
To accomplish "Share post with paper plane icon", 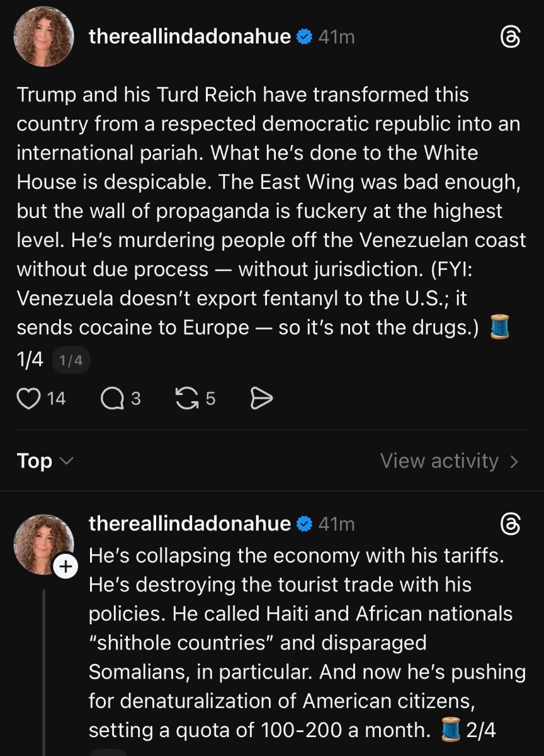I will pos(261,398).
